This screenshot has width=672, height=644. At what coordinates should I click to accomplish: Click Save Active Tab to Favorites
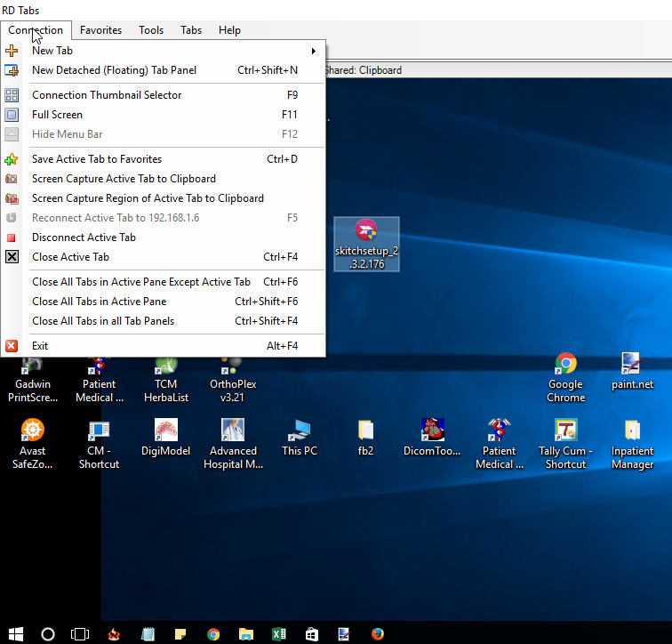(163, 159)
